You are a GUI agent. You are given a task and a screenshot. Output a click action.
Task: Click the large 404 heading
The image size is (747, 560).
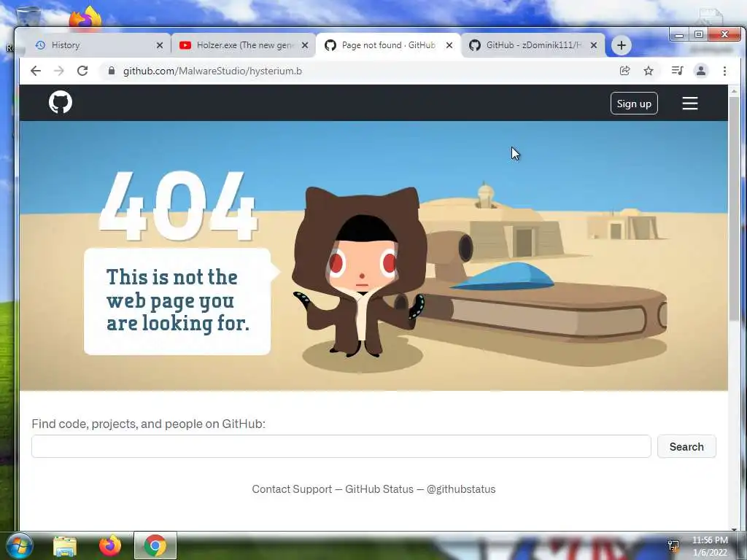coord(178,206)
